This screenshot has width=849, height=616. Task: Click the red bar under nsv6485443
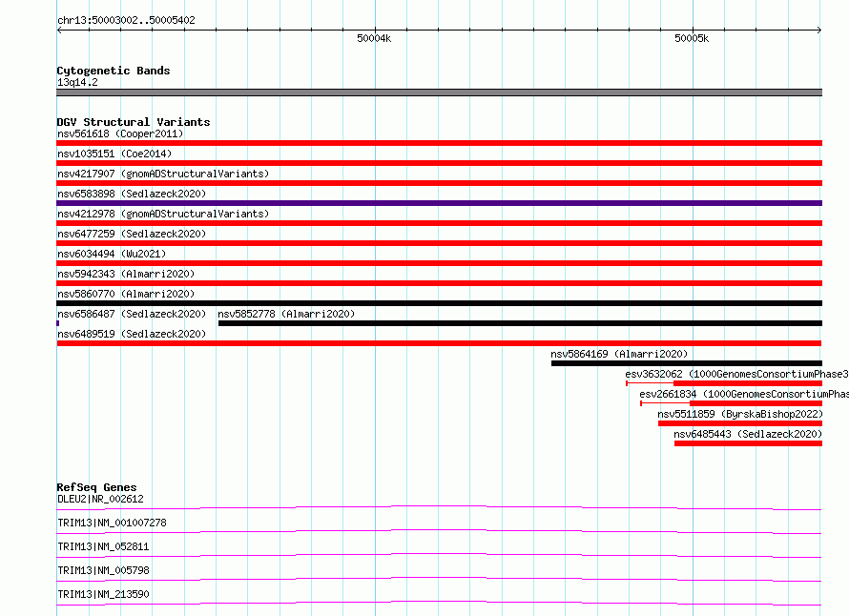coord(748,443)
